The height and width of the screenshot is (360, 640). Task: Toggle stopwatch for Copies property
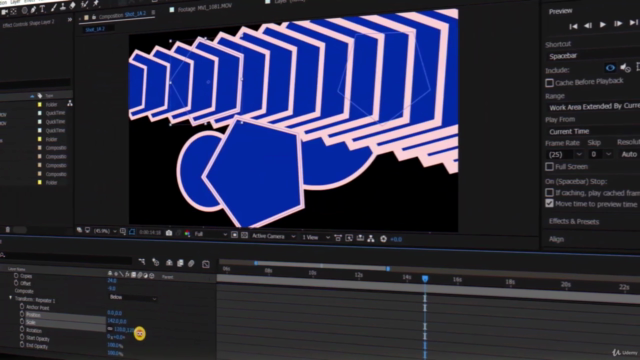16,276
